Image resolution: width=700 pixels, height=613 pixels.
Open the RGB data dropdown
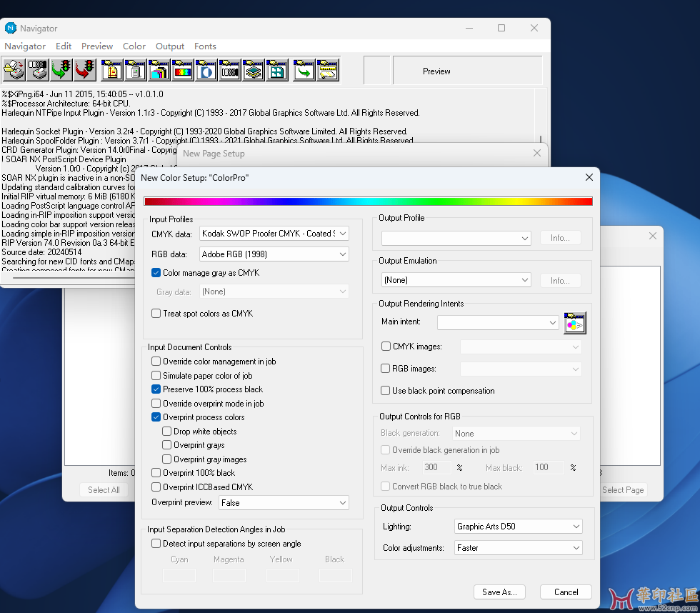click(274, 254)
